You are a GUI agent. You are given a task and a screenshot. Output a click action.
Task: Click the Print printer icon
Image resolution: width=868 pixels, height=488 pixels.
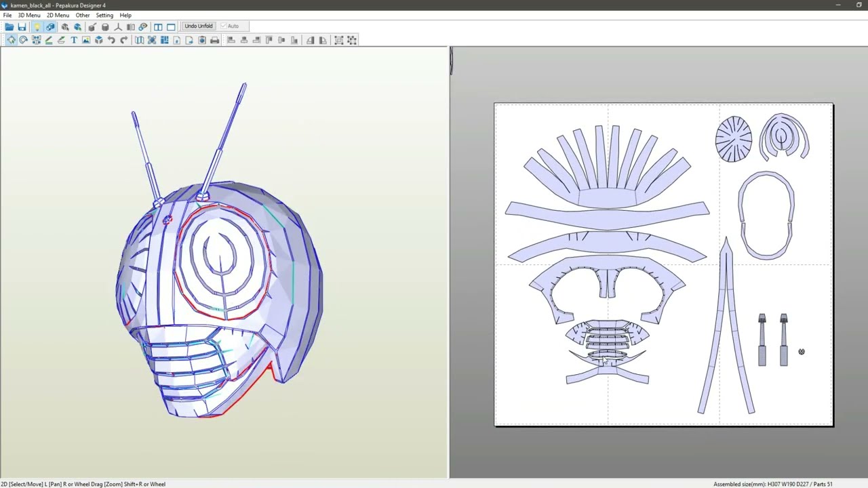click(x=214, y=40)
